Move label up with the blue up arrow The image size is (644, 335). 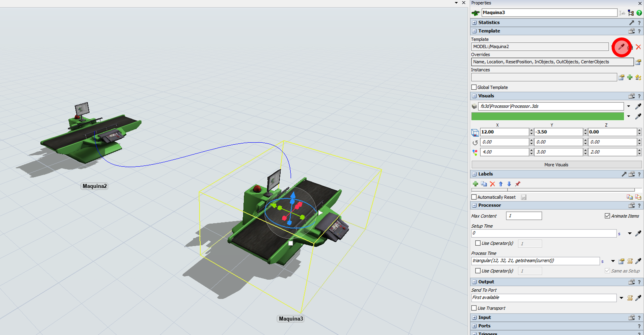tap(501, 184)
